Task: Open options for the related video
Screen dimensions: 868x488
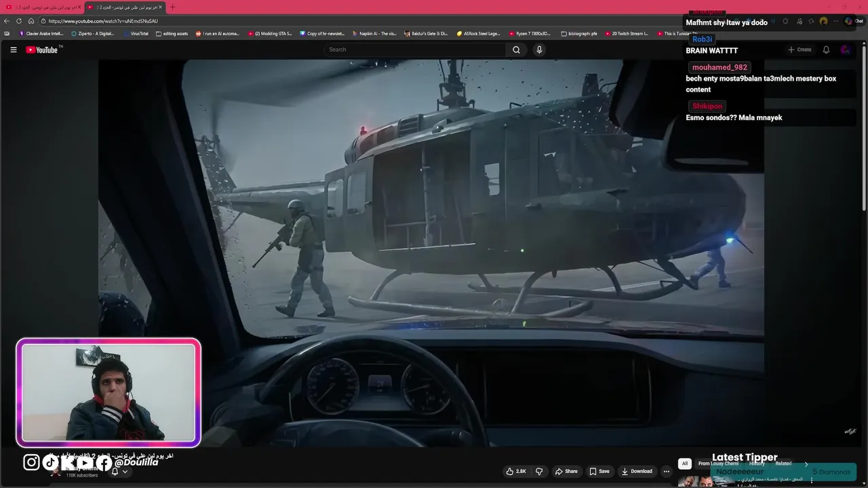Action: (812, 480)
